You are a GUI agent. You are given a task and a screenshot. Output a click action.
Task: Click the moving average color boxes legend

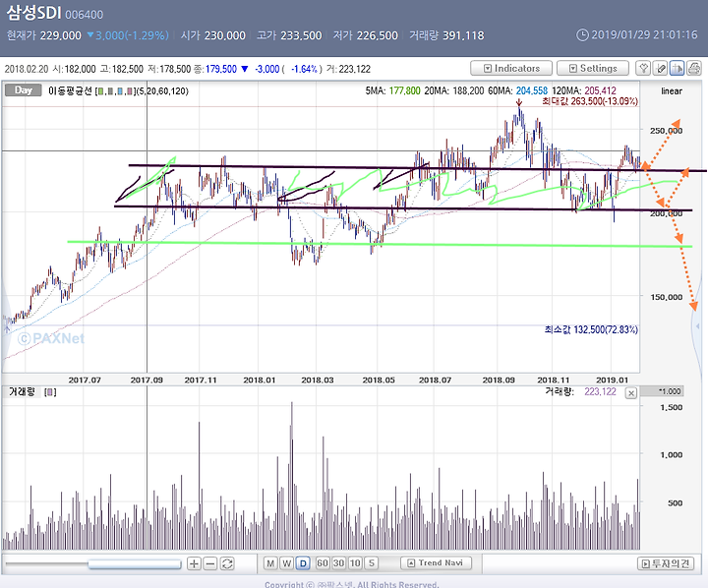[x=115, y=91]
